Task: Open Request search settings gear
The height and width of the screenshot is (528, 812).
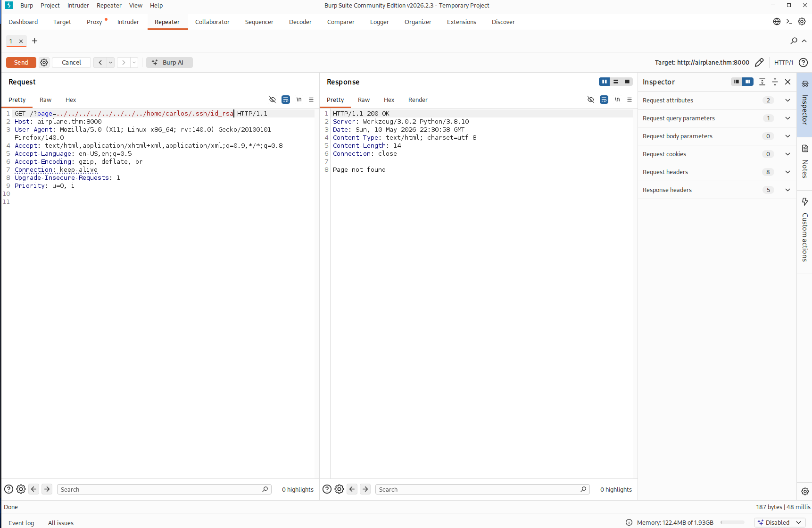Action: [21, 489]
